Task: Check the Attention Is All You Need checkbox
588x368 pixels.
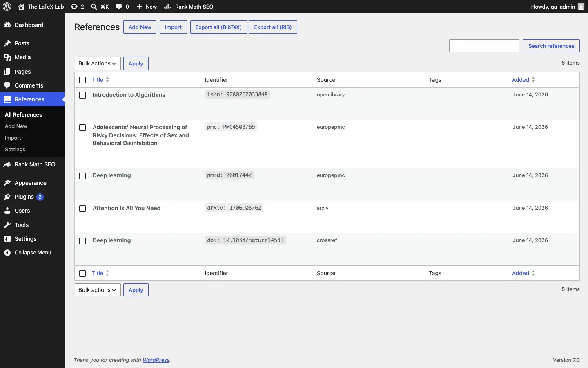Action: (82, 209)
